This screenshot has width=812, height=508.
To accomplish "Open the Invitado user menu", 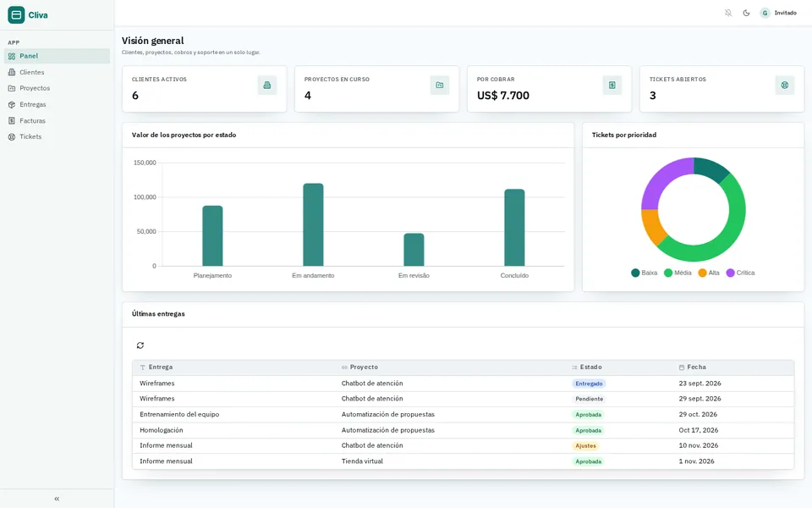I will click(x=778, y=13).
